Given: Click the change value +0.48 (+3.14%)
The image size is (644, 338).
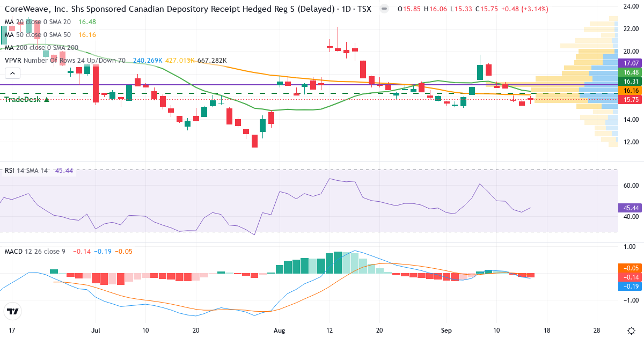Looking at the screenshot, I should (x=526, y=9).
